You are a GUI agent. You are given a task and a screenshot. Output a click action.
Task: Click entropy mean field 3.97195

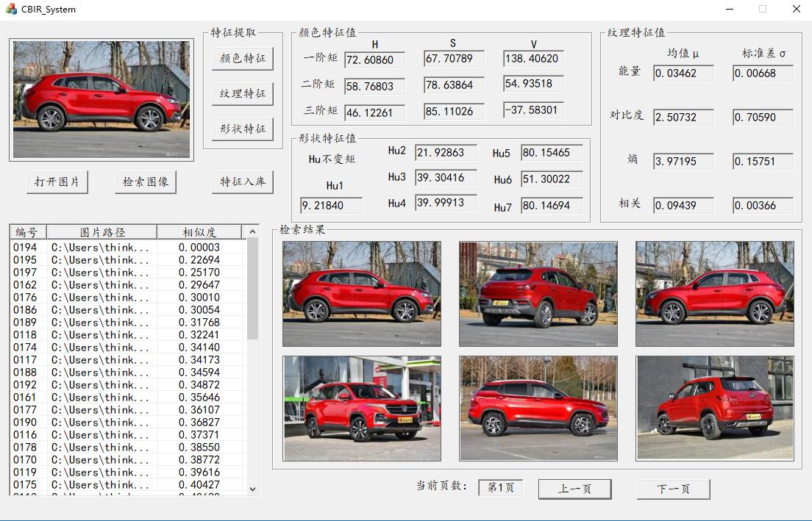683,161
